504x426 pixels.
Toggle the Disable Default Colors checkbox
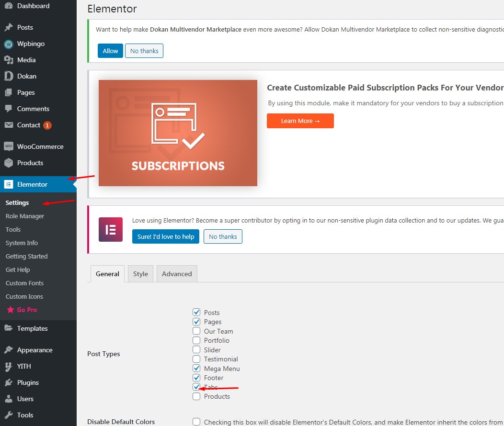196,422
